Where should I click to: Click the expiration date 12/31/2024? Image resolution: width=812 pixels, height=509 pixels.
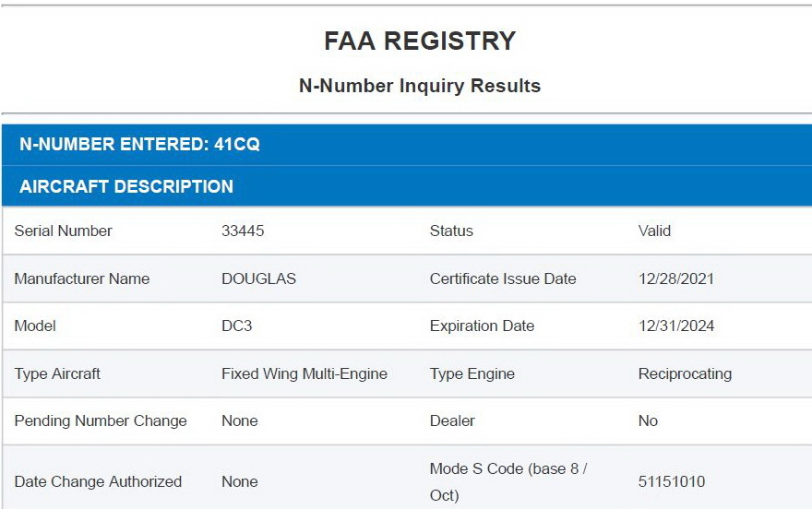tap(676, 326)
